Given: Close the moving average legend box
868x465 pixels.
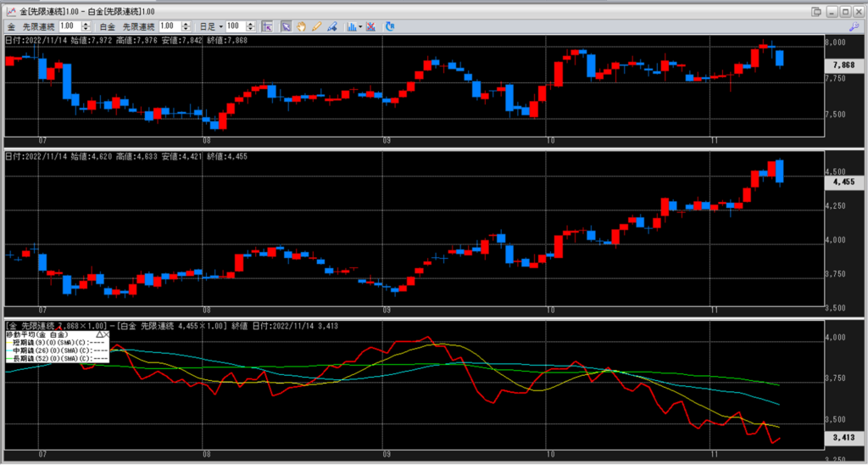Looking at the screenshot, I should click(x=108, y=335).
